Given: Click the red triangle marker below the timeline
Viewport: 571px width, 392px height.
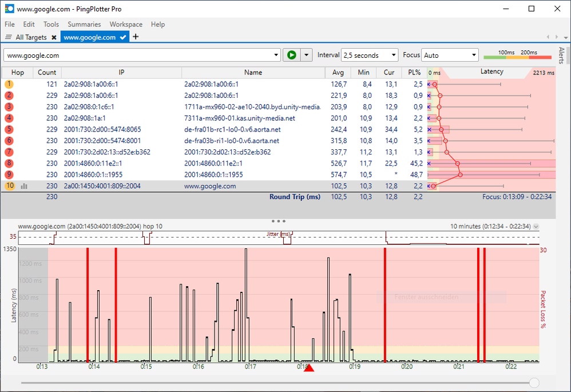Looking at the screenshot, I should pos(308,369).
